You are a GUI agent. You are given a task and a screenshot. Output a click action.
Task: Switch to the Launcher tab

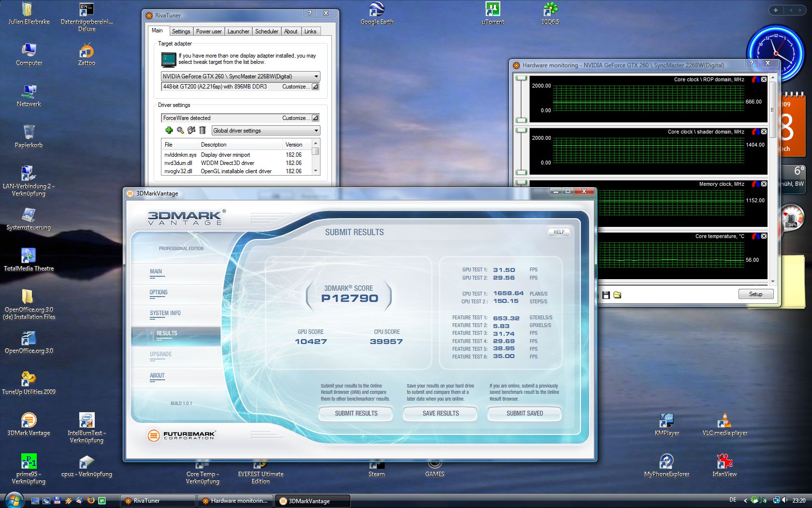(238, 31)
